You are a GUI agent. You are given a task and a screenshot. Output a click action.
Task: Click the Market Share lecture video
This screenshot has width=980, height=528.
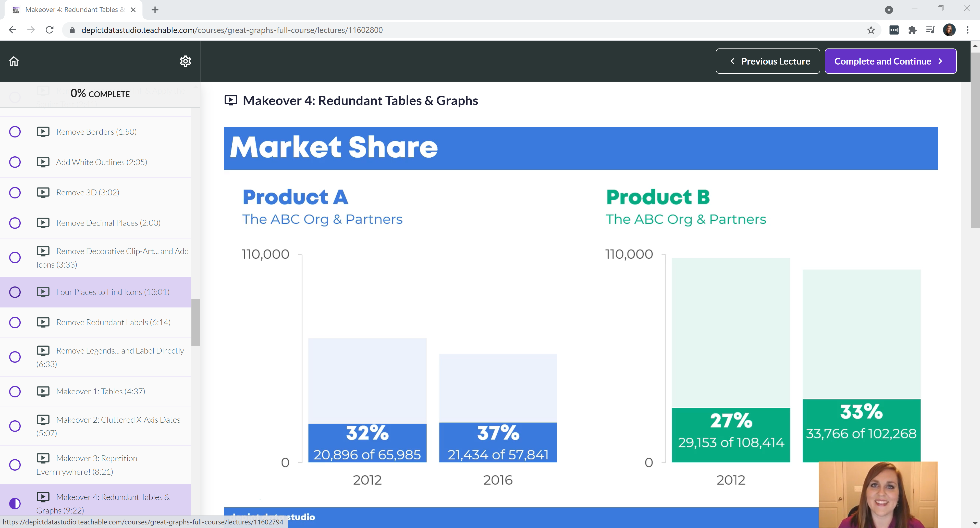581,327
